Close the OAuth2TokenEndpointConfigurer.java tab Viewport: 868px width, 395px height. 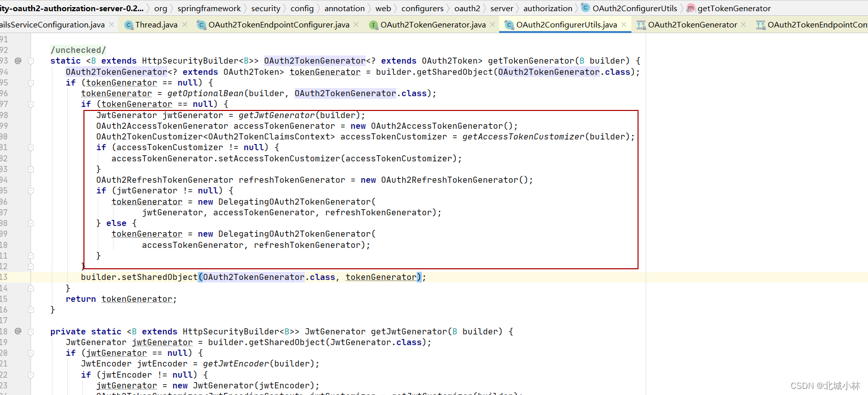click(356, 24)
